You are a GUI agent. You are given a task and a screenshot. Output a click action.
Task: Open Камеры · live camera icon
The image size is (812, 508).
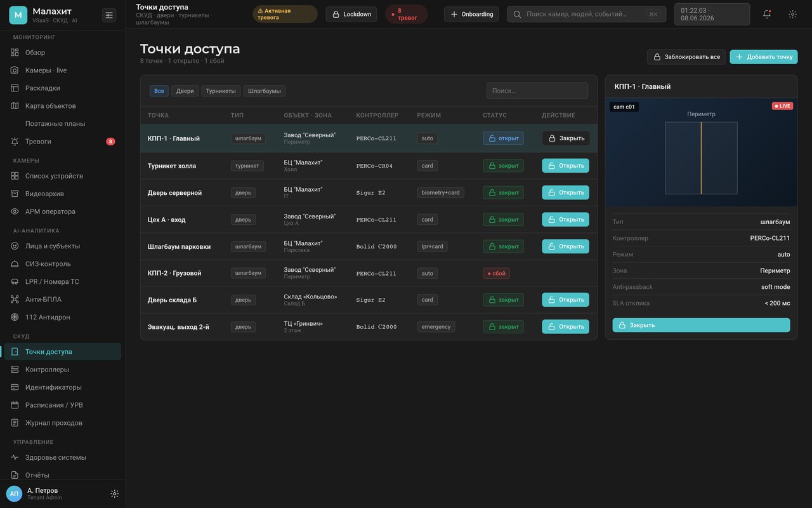pyautogui.click(x=15, y=70)
